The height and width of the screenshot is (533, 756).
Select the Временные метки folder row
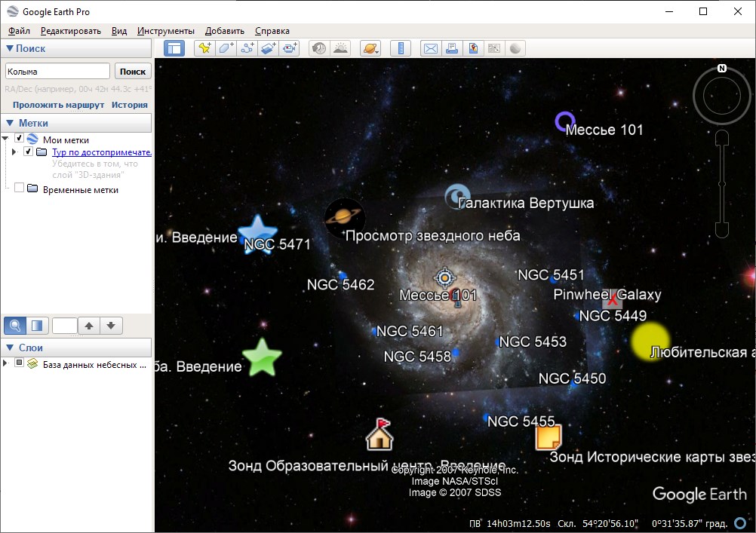point(80,190)
